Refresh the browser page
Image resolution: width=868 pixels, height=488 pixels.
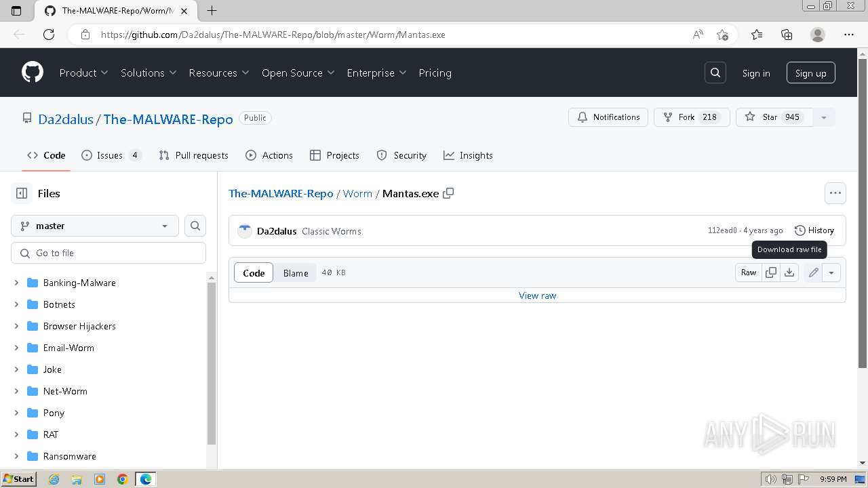(x=49, y=35)
